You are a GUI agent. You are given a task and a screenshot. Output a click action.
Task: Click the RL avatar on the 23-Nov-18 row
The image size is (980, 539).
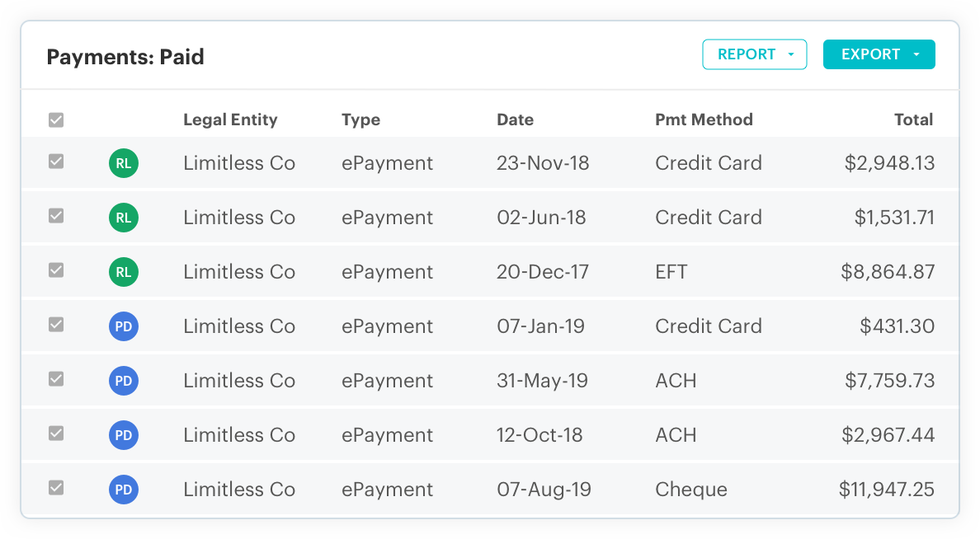point(124,163)
